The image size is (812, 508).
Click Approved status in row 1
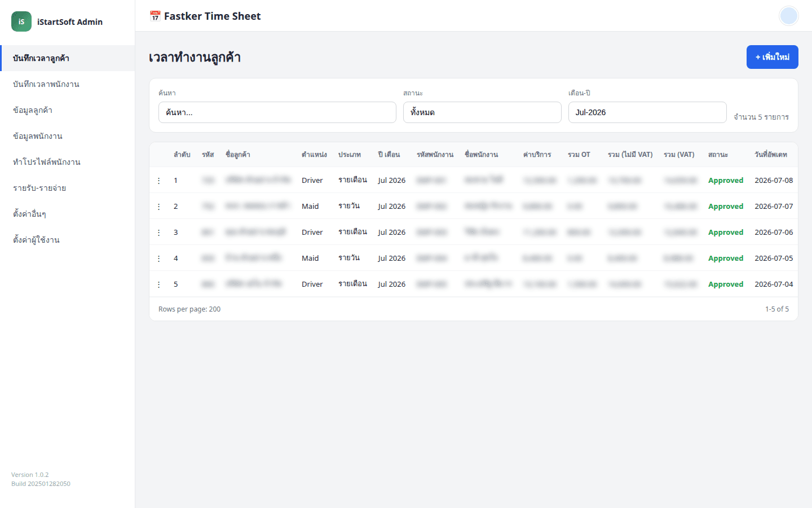(726, 181)
